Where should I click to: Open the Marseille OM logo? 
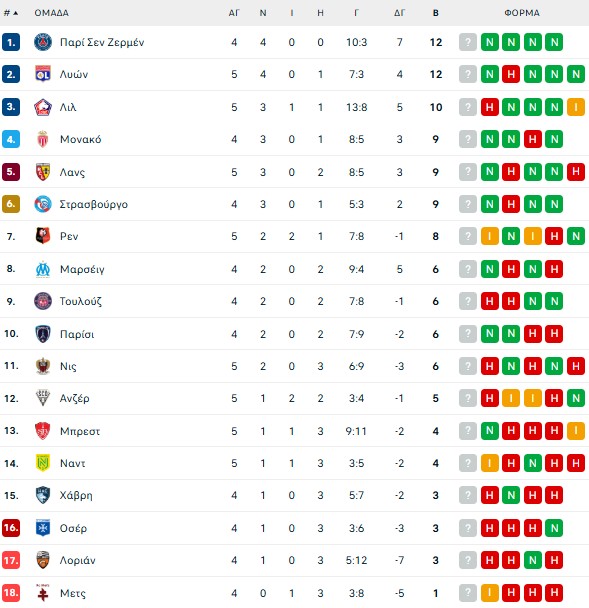click(x=43, y=269)
